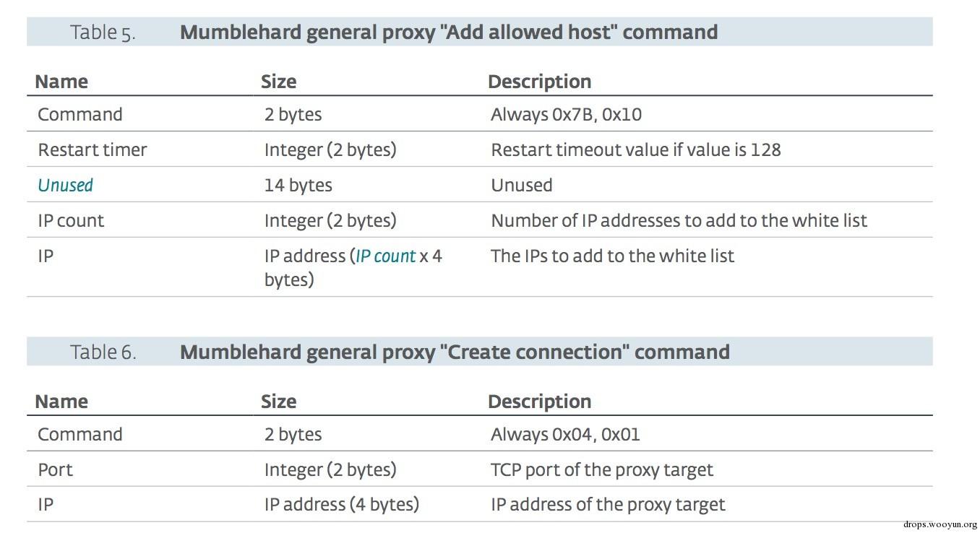This screenshot has height=533, width=980.
Task: Click the Size column header in Table 6
Action: (x=279, y=402)
